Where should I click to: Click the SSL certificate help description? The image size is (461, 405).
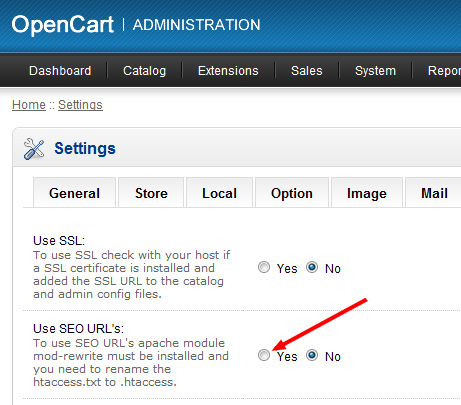pyautogui.click(x=131, y=274)
